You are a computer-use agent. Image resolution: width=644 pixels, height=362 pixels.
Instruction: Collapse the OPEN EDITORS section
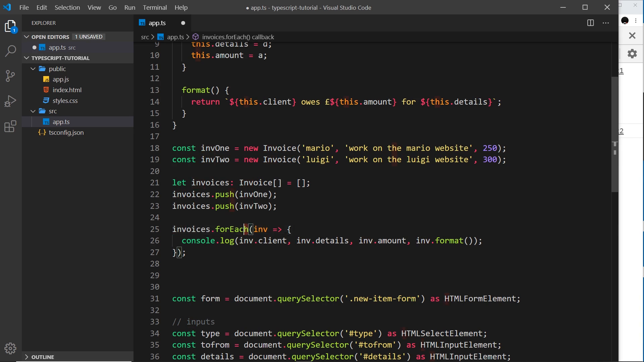coord(27,37)
